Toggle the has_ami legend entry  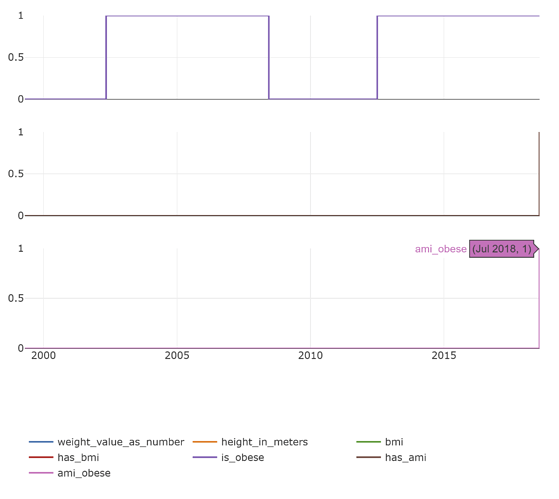coord(391,457)
